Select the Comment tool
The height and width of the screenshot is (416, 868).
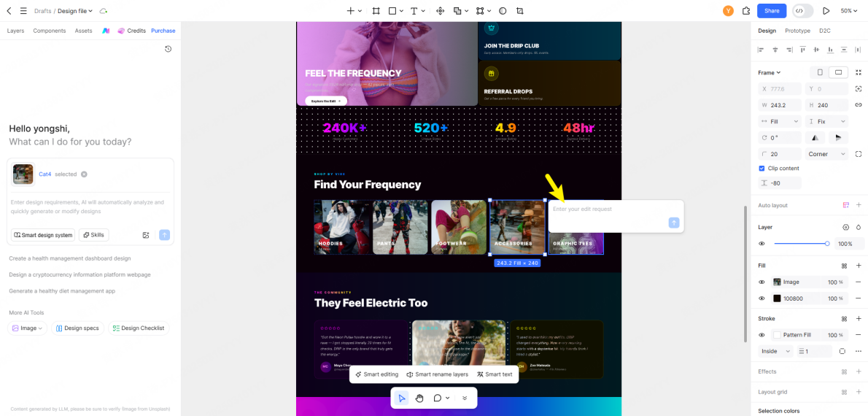[x=438, y=398]
